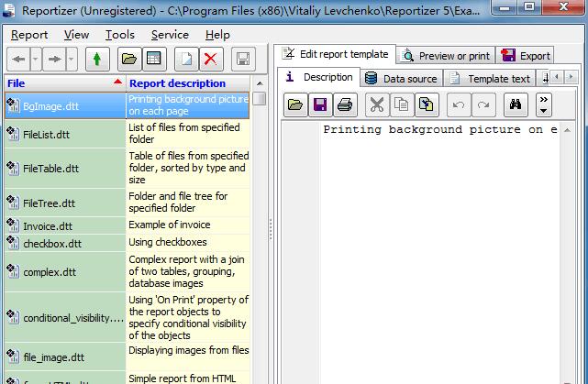Click the 'Example of invoice' description cell
Viewport: 588px width, 384px height.
[x=188, y=225]
